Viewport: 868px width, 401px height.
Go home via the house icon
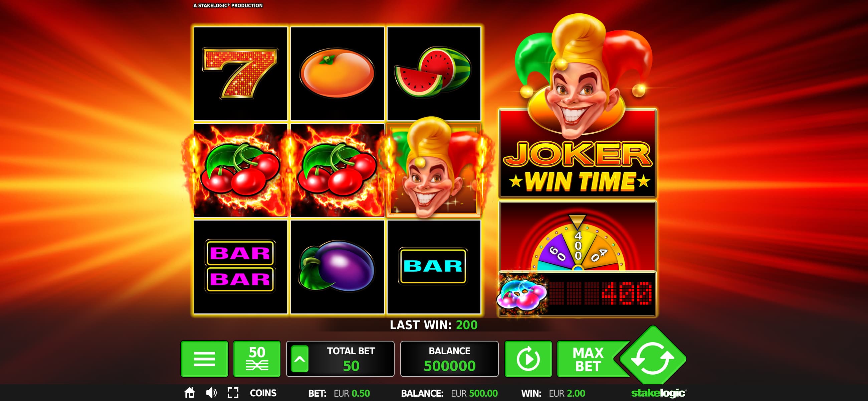pos(190,393)
